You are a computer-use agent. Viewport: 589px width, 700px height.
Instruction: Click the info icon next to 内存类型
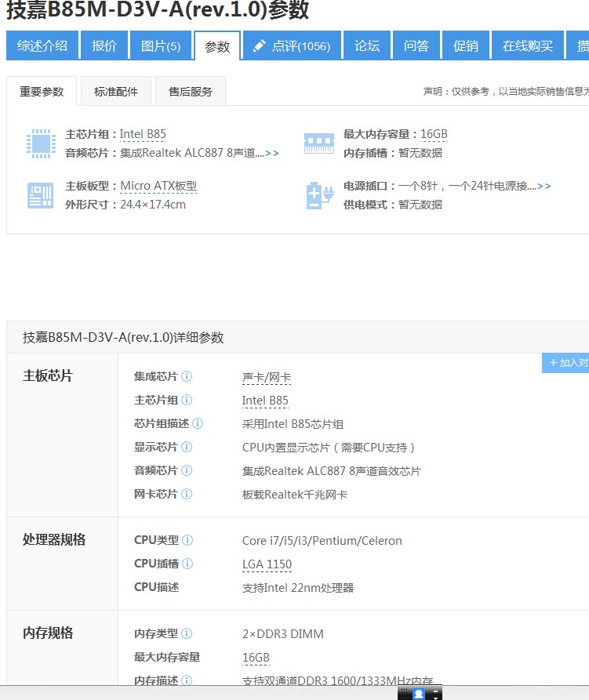click(x=187, y=633)
